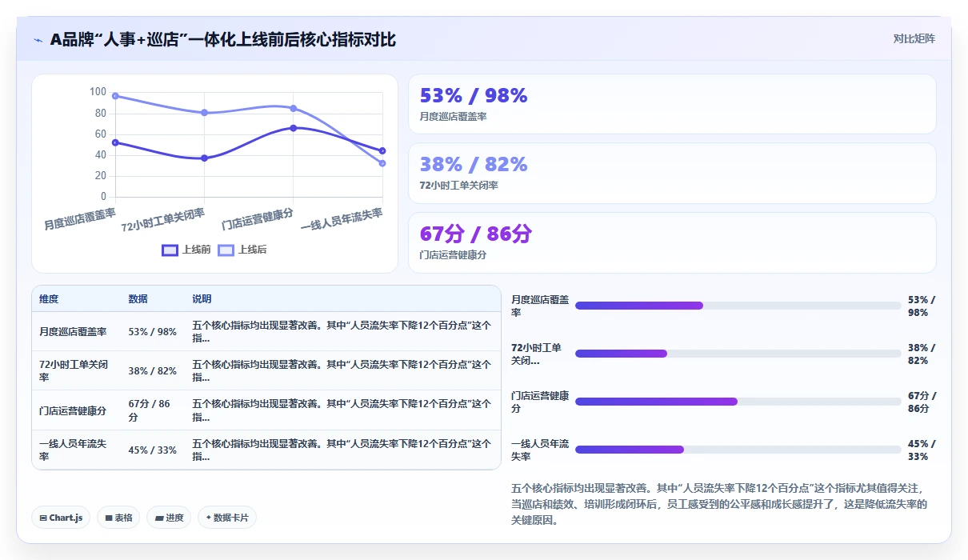968x560 pixels.
Task: Click the 月度巡店覆盖率 progress bar
Action: [x=738, y=306]
